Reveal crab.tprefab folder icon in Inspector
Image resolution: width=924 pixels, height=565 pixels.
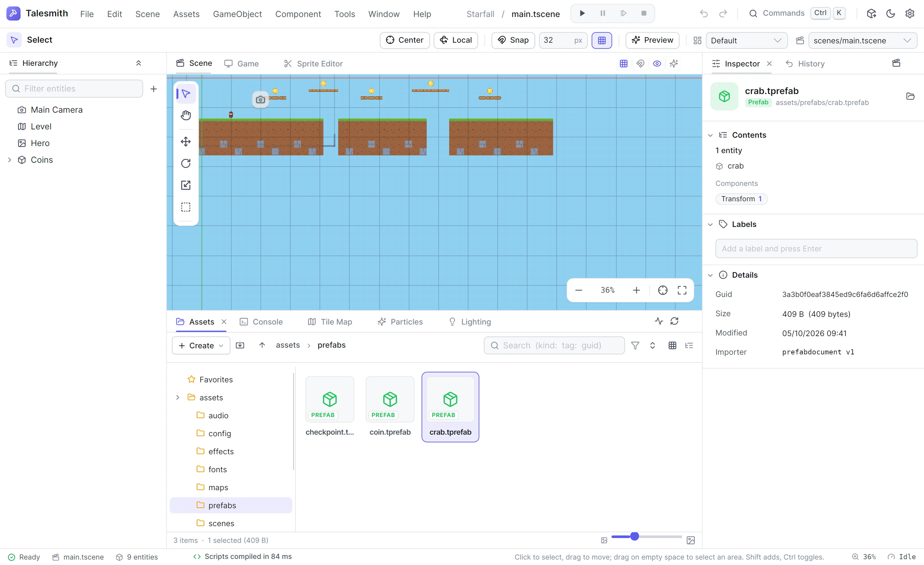tap(910, 96)
